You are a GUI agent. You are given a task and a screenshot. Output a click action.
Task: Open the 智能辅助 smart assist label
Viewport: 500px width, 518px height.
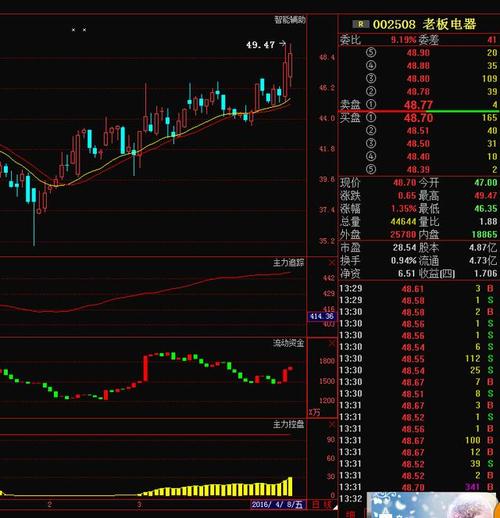pyautogui.click(x=289, y=20)
